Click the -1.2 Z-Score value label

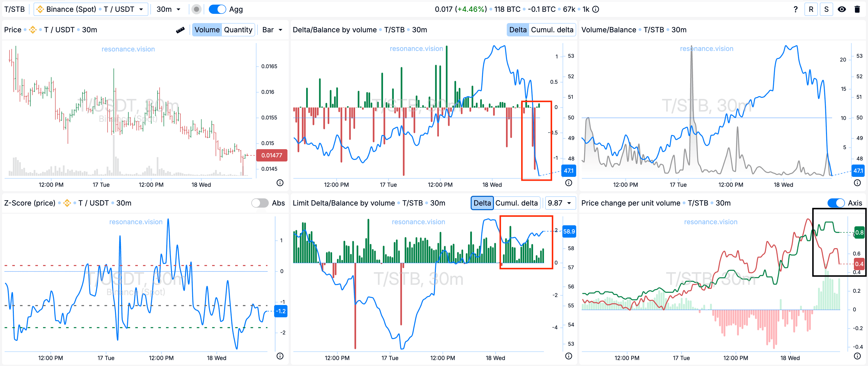click(281, 311)
